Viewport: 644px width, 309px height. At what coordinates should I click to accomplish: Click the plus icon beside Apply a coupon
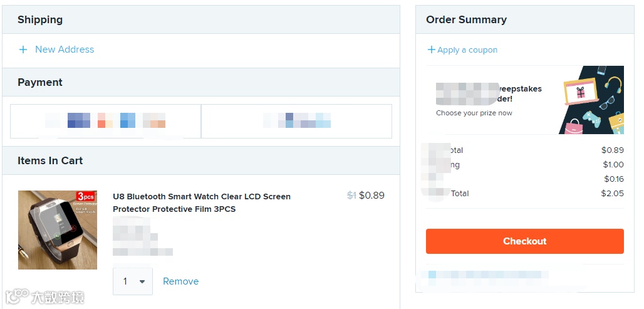coord(431,50)
